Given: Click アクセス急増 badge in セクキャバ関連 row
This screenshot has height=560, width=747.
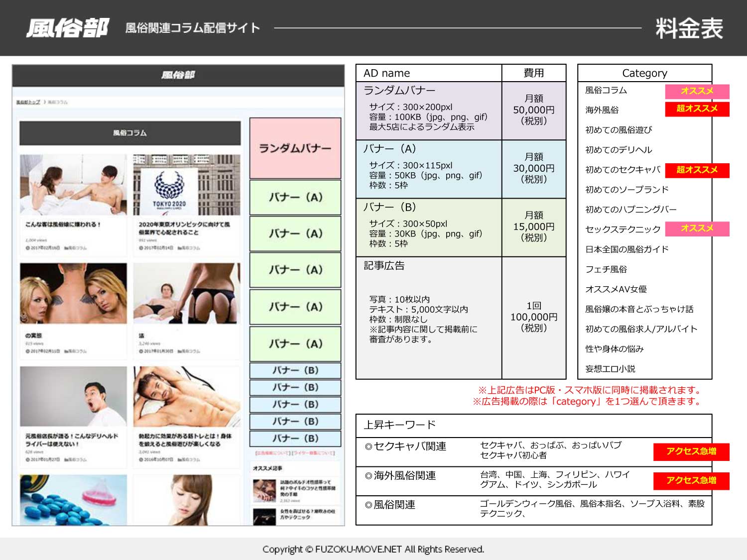Looking at the screenshot, I should click(691, 451).
